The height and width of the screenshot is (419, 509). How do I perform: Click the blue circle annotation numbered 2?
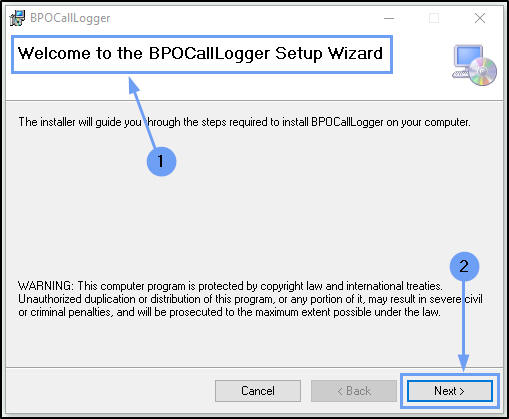click(x=464, y=266)
